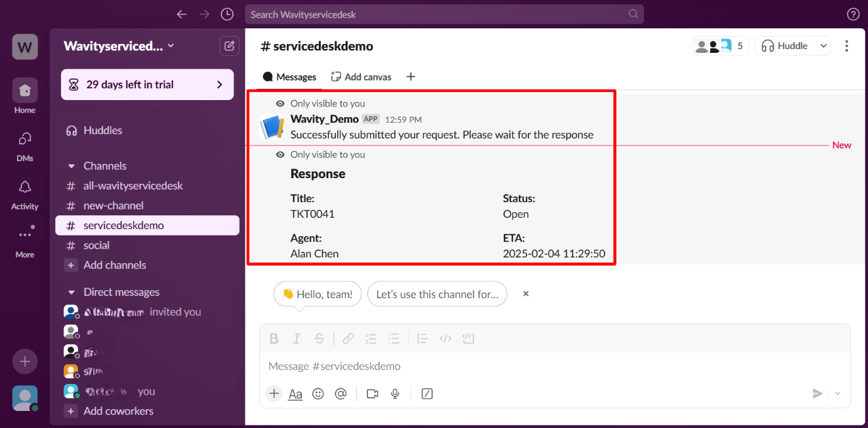
Task: Click Add coworkers
Action: [x=147, y=411]
